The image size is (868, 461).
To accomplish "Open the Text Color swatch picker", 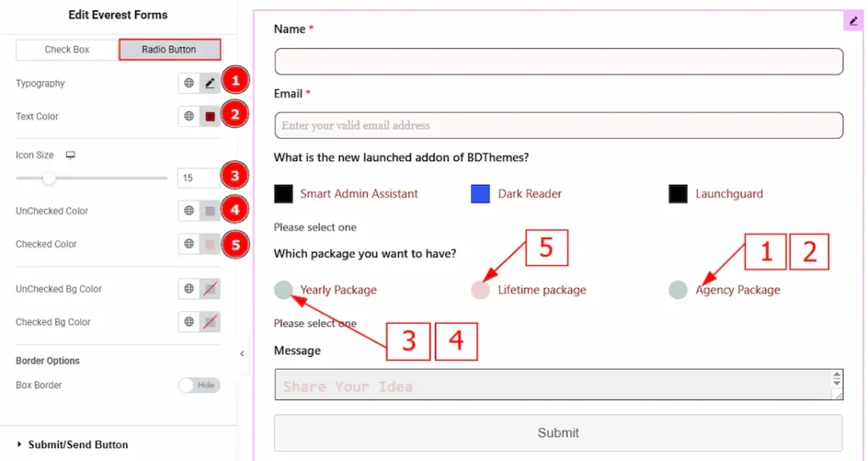I will coord(209,116).
